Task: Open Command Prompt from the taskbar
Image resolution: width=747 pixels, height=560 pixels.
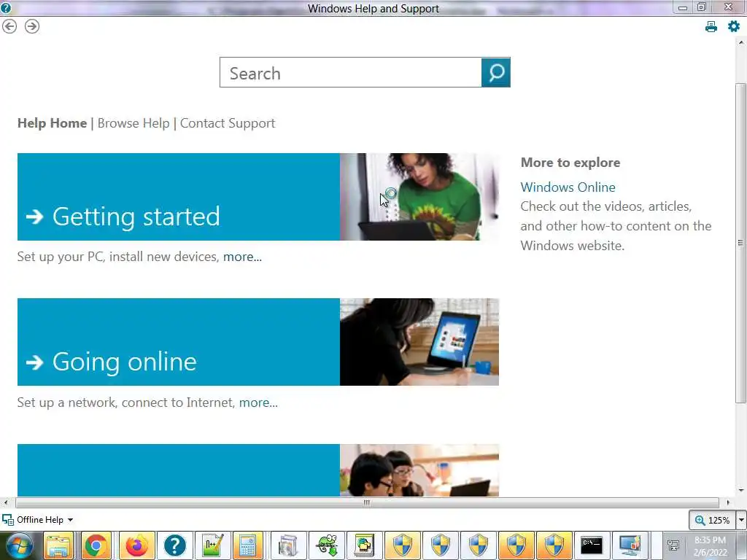Action: point(592,545)
